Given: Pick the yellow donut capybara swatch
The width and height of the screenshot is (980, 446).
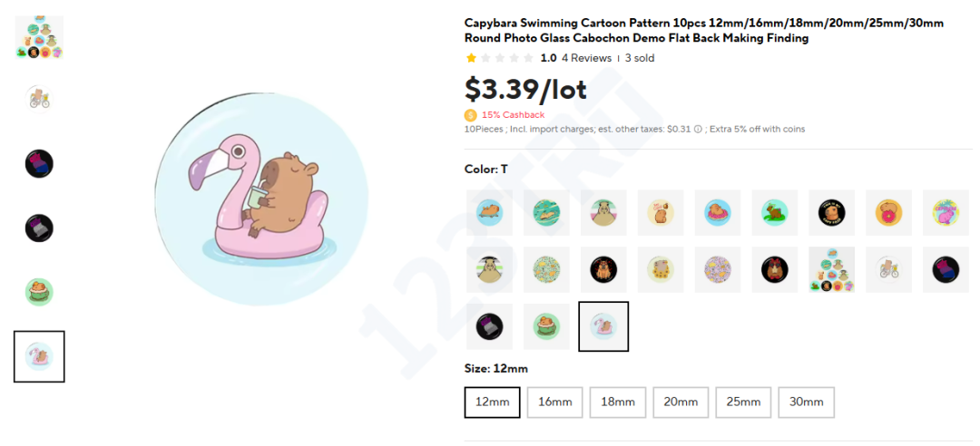Looking at the screenshot, I should pos(889,212).
